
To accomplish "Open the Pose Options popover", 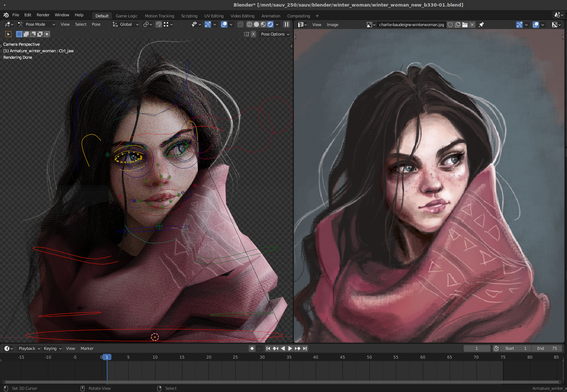I will tap(275, 34).
